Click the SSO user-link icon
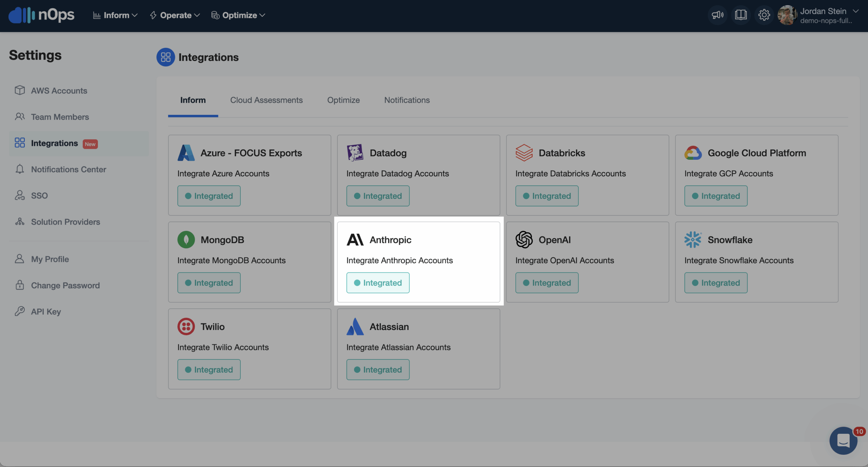Screen dimensions: 868x467 20,195
